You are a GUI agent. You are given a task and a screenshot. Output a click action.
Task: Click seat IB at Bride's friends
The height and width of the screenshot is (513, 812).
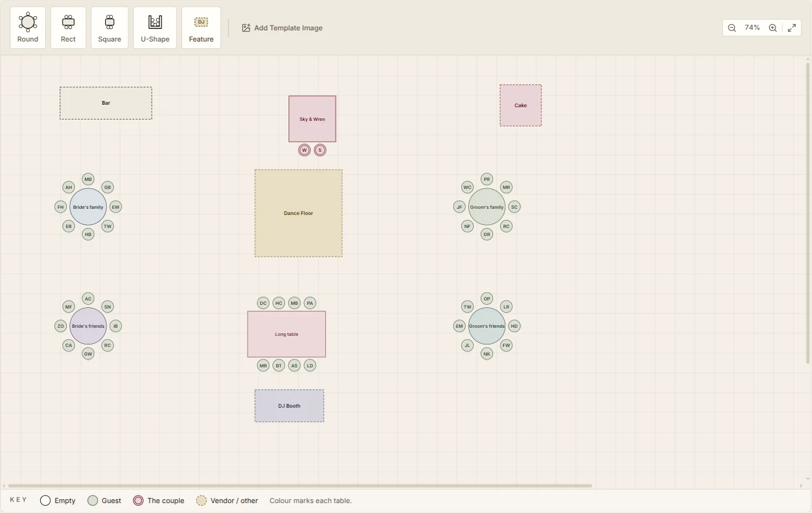coord(115,326)
